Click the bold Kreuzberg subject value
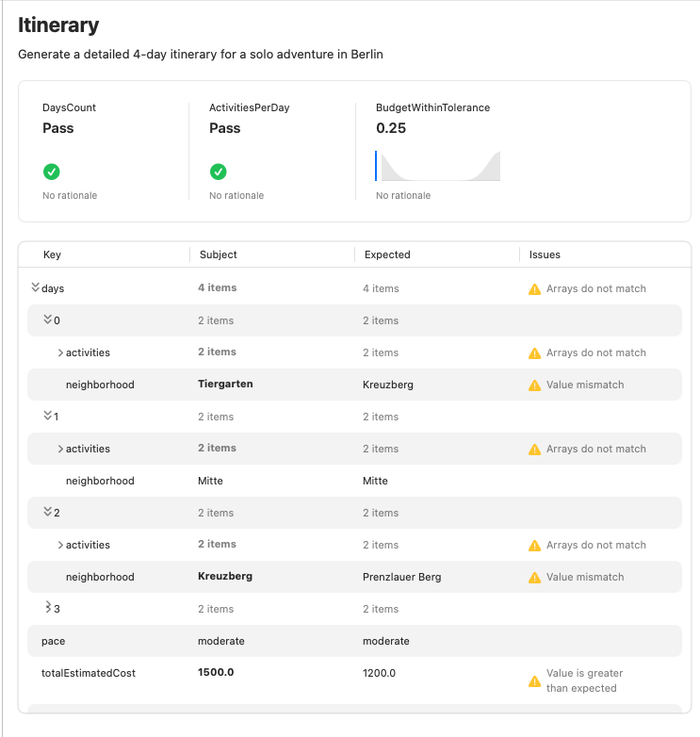 tap(225, 576)
